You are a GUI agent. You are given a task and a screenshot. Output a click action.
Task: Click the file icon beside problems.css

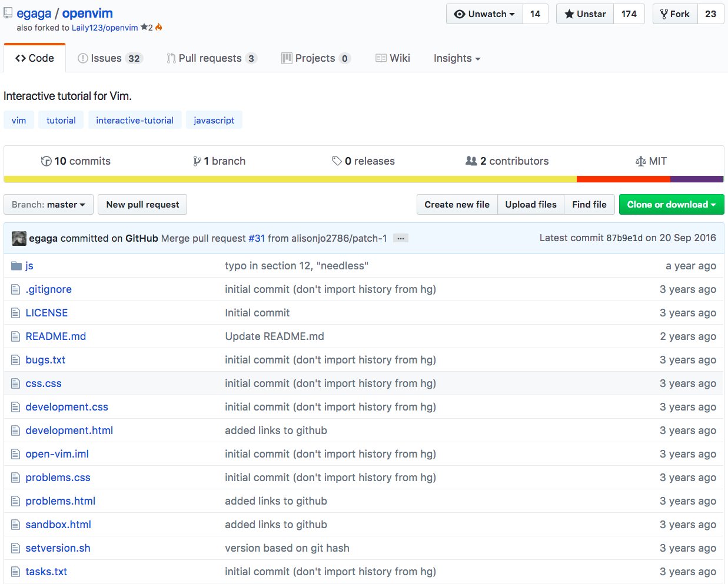[16, 478]
